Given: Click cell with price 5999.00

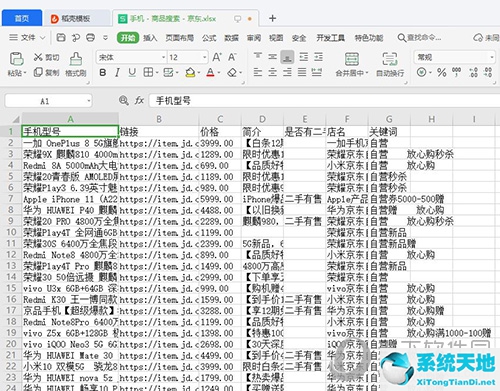Looking at the screenshot, I should 220,199.
